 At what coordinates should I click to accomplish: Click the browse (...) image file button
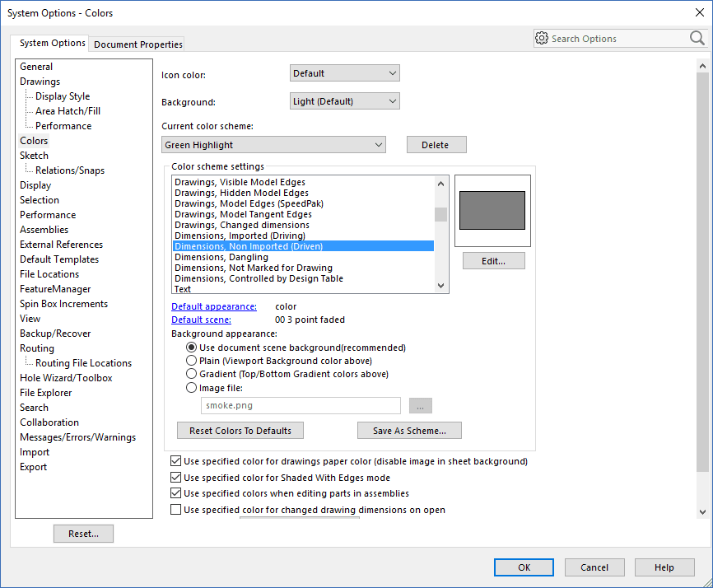[421, 406]
